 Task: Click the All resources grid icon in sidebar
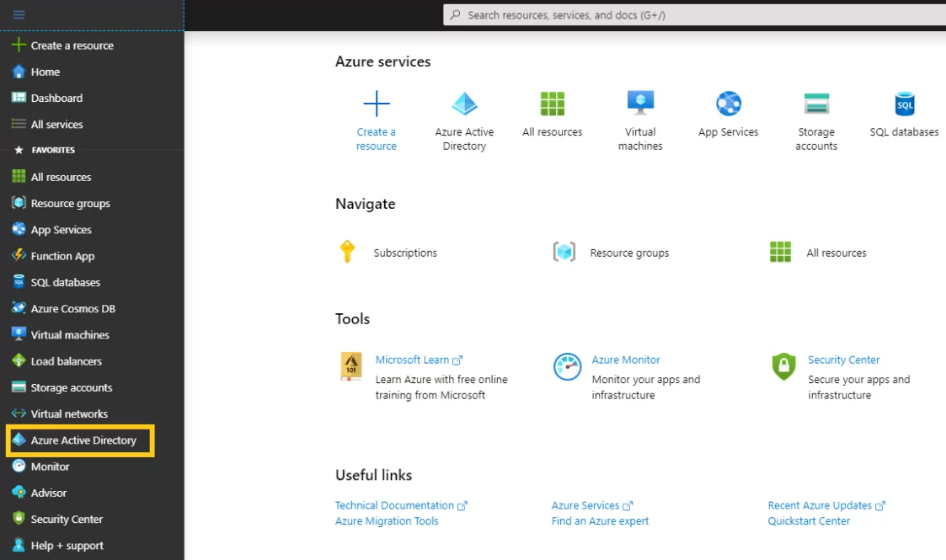pos(19,176)
